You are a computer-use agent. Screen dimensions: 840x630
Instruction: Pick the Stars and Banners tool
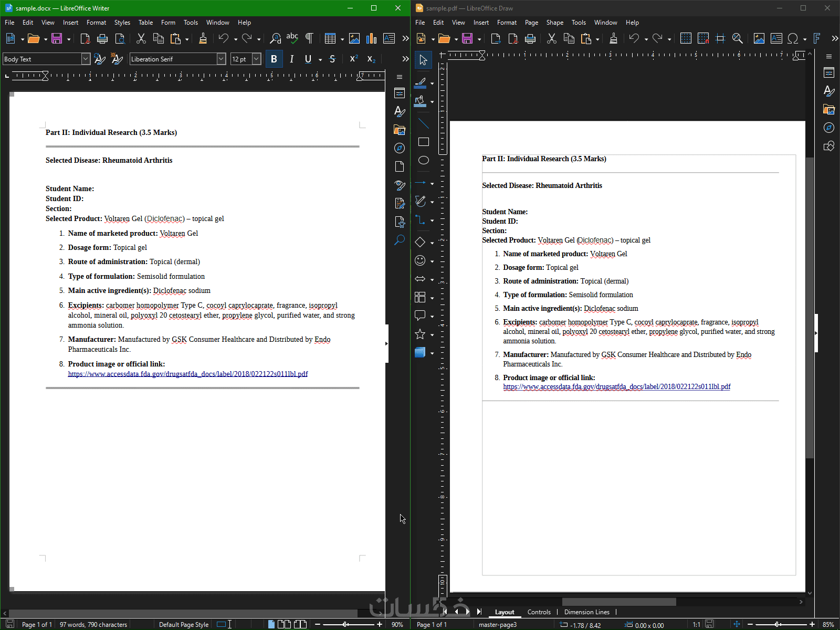click(x=420, y=334)
